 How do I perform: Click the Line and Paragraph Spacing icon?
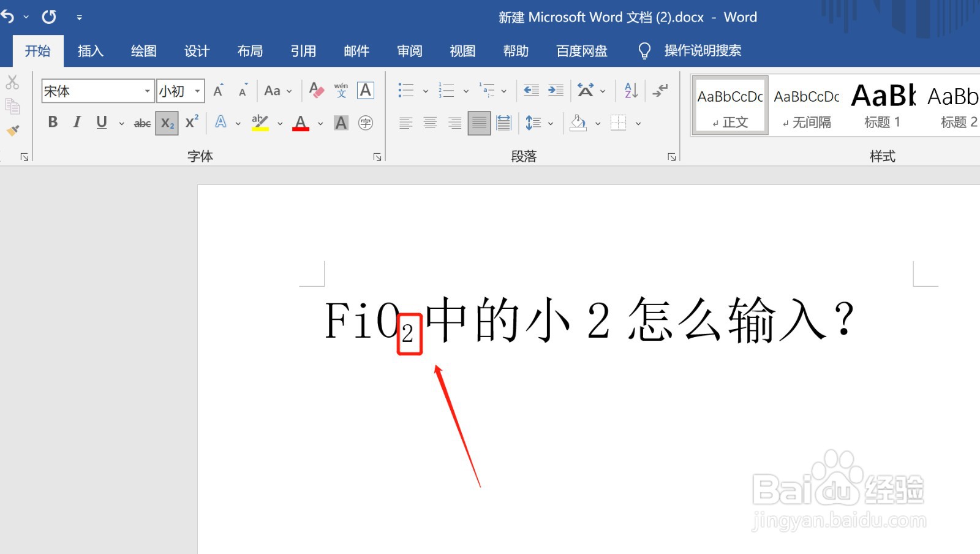tap(533, 123)
